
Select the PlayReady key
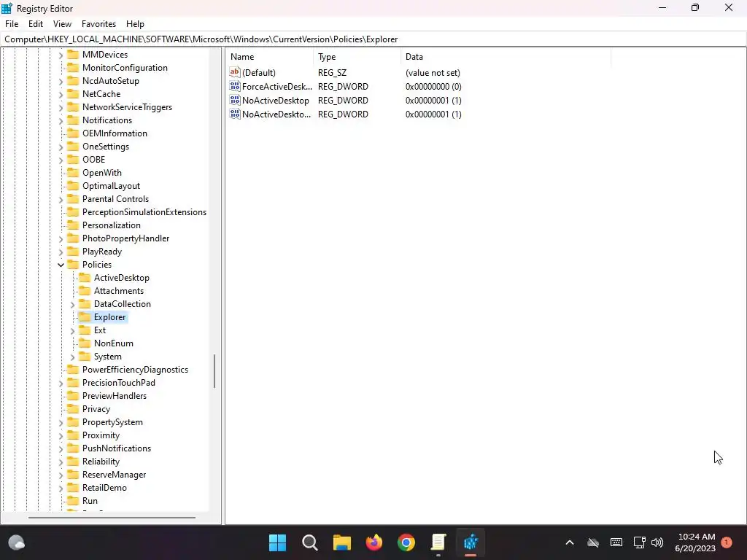tap(102, 252)
